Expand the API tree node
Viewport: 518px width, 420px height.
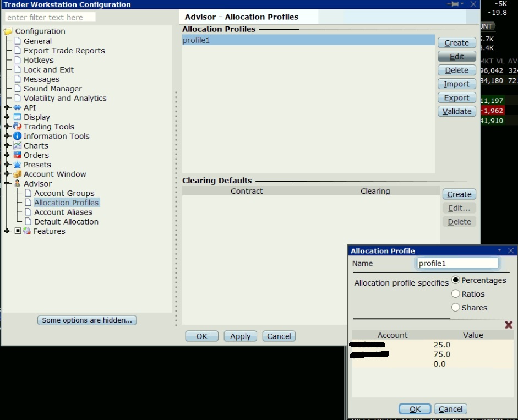7,107
